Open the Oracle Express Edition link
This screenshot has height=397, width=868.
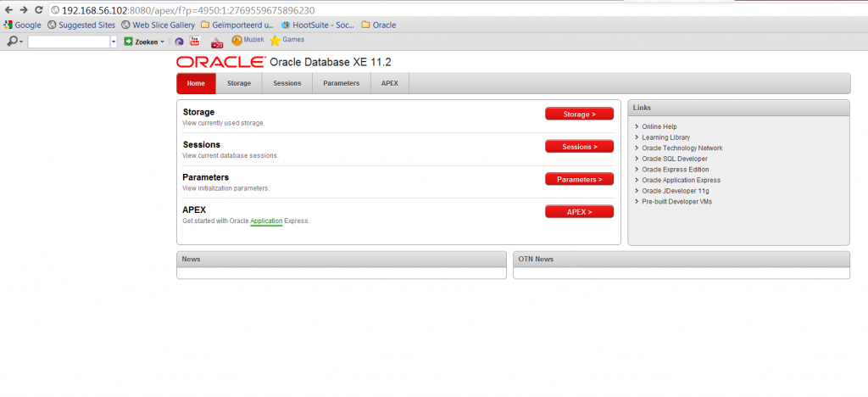(x=676, y=170)
